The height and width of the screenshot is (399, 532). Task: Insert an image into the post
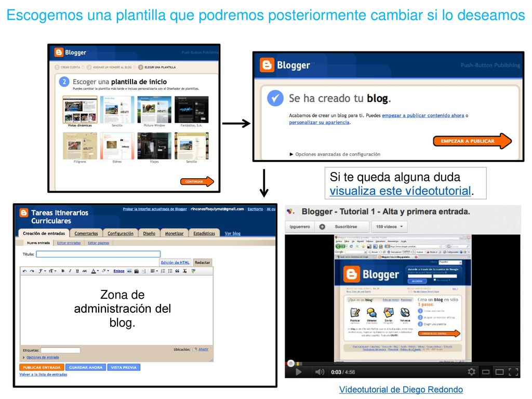(129, 271)
